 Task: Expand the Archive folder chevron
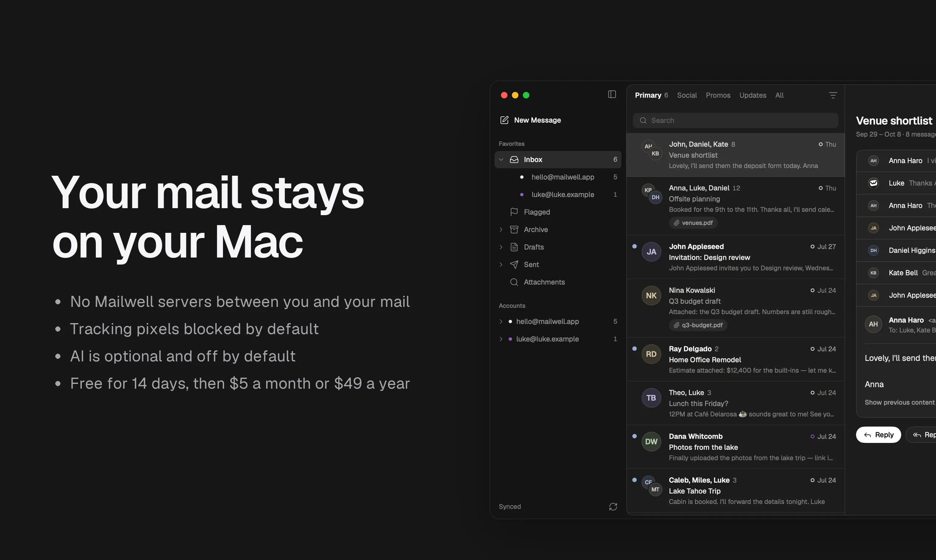(501, 230)
